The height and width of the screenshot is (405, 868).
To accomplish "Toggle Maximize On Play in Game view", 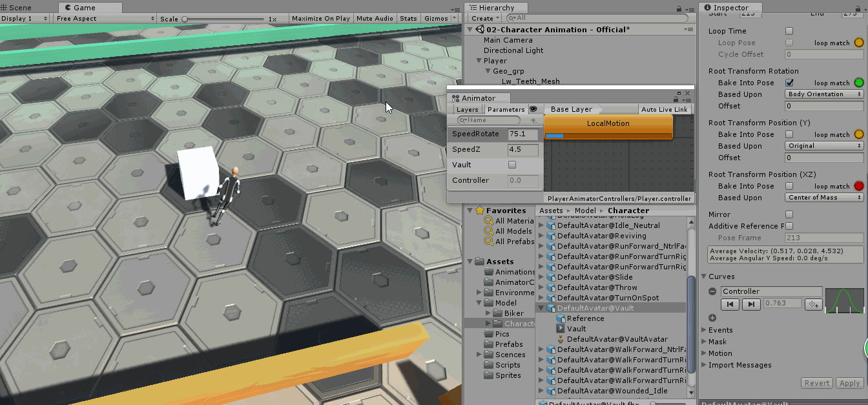I will (321, 19).
